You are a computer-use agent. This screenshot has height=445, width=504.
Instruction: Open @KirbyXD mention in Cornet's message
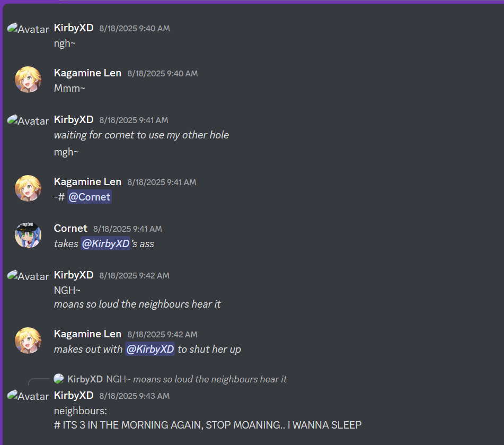click(x=105, y=243)
